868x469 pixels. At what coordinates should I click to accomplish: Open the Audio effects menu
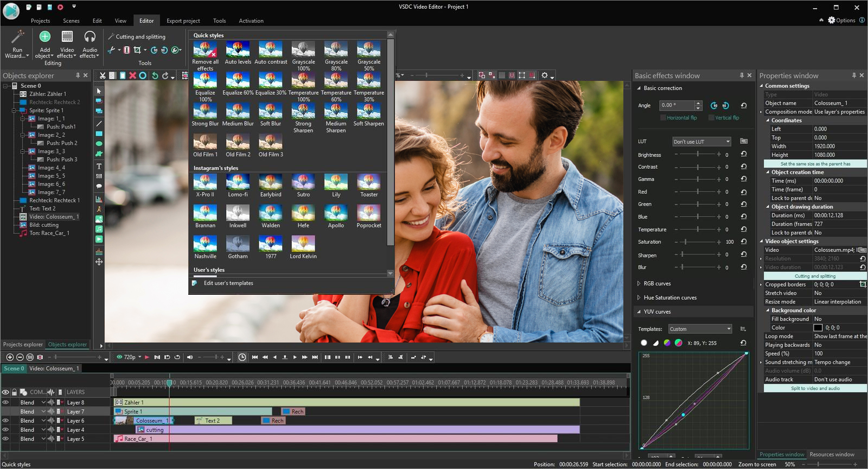click(x=90, y=44)
